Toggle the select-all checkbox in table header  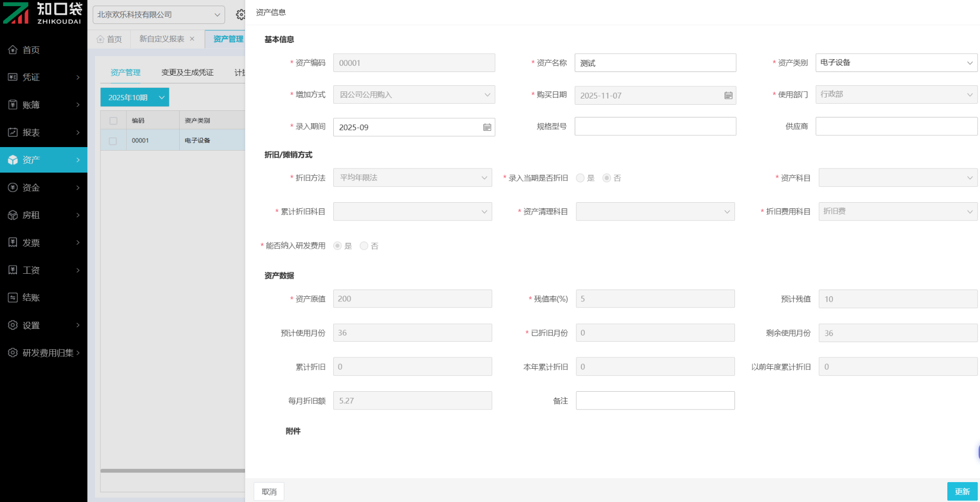(113, 121)
